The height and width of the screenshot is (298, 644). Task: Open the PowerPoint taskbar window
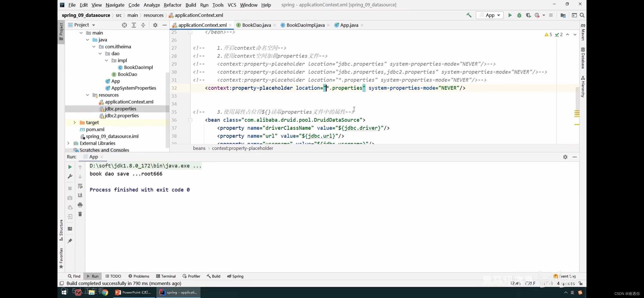(x=134, y=292)
